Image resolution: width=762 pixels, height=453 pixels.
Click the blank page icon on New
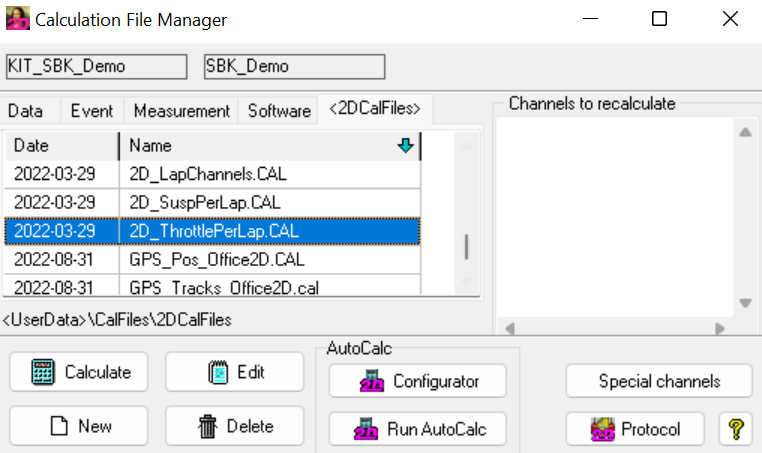click(x=59, y=426)
